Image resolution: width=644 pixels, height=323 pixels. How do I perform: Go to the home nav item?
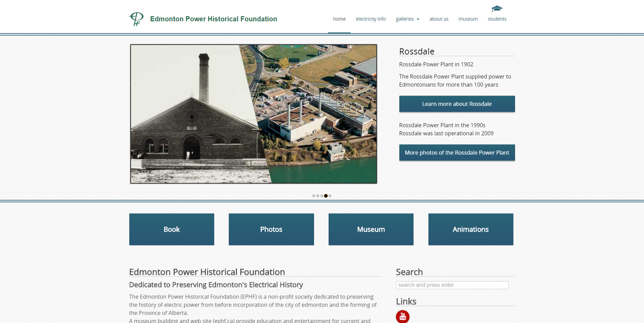click(x=339, y=19)
